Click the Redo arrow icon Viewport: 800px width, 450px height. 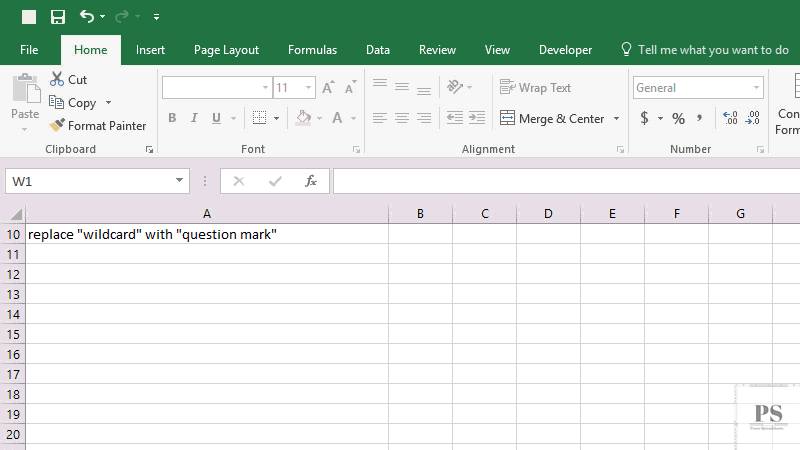121,17
